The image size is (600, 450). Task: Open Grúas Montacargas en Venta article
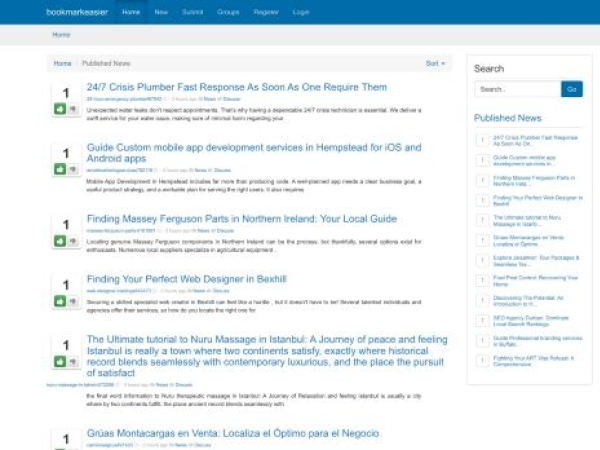pos(233,433)
